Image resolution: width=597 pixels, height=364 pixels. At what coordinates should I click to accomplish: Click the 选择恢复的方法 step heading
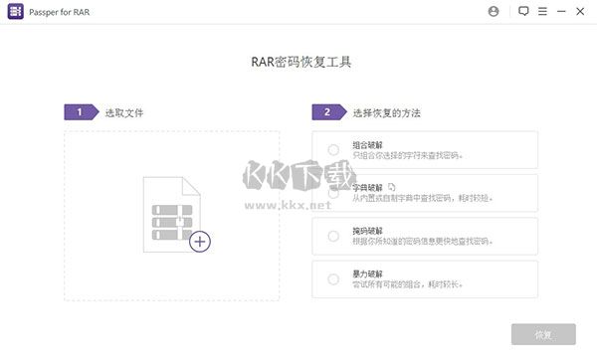pyautogui.click(x=387, y=112)
